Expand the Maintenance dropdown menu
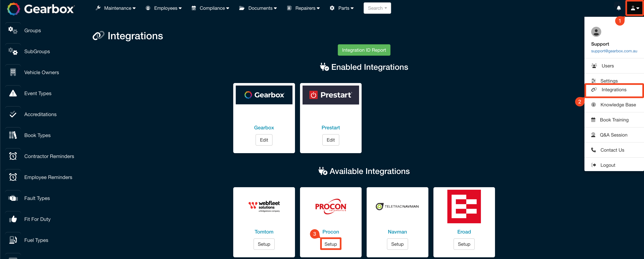This screenshot has width=644, height=259. [x=116, y=8]
